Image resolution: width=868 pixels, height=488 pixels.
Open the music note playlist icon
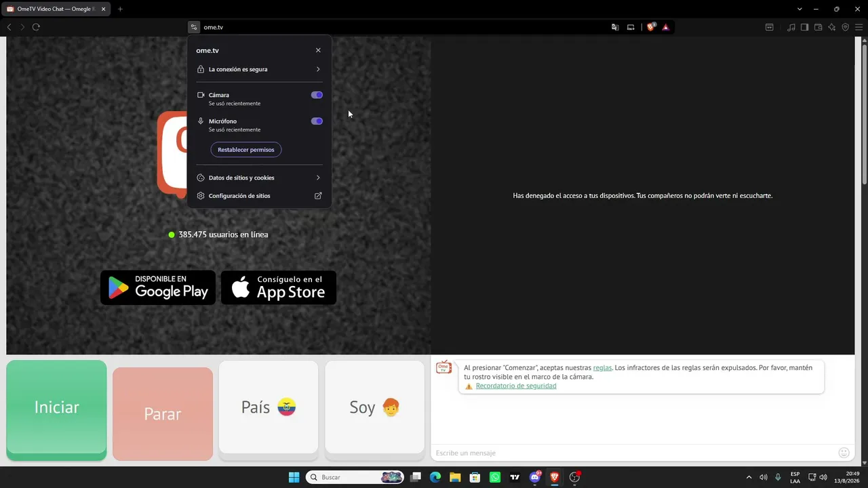(x=791, y=27)
